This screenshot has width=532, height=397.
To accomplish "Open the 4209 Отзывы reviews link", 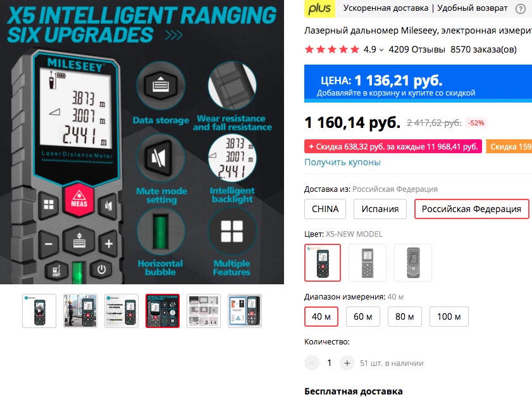I will click(x=417, y=49).
